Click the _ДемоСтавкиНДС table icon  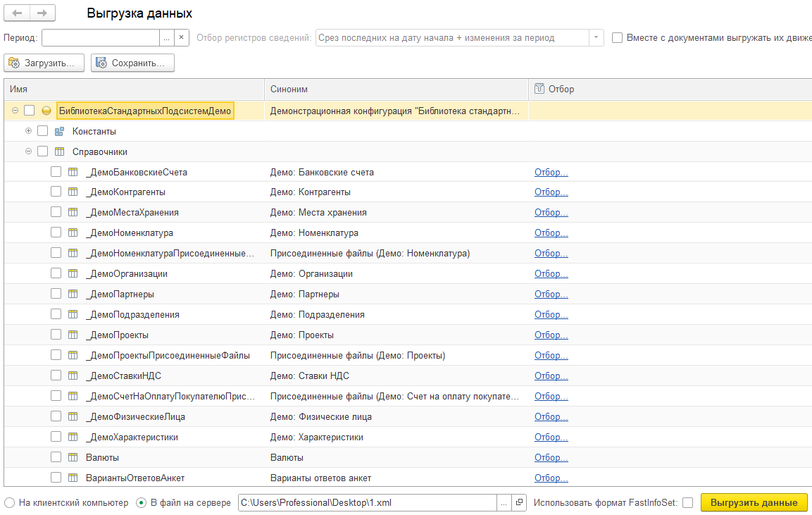[x=73, y=376]
